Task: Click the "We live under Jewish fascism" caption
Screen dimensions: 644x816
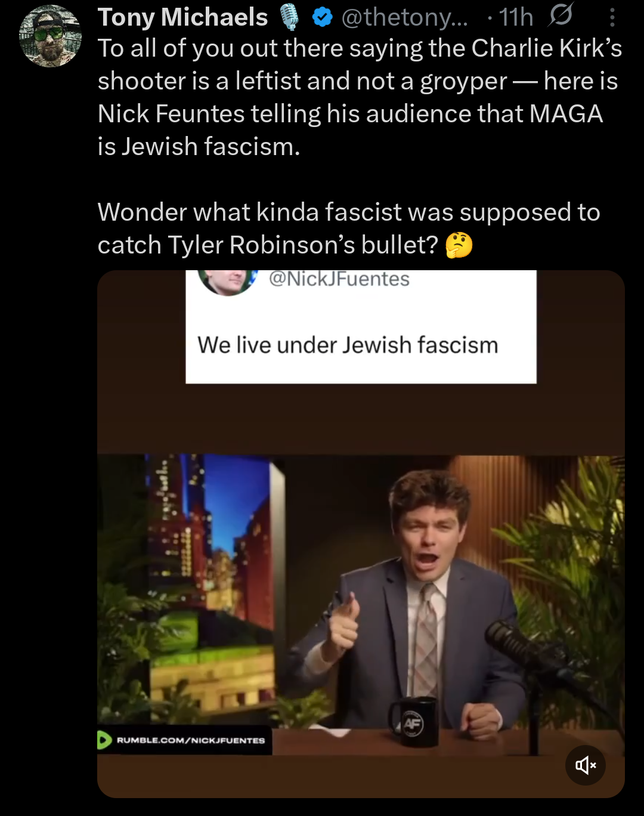Action: (x=348, y=345)
